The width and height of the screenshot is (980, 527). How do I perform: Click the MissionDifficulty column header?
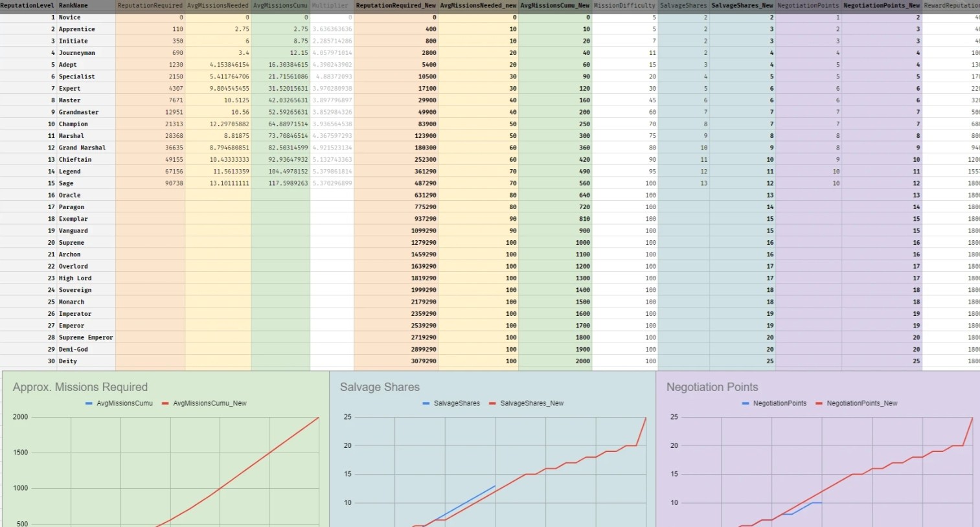point(624,5)
